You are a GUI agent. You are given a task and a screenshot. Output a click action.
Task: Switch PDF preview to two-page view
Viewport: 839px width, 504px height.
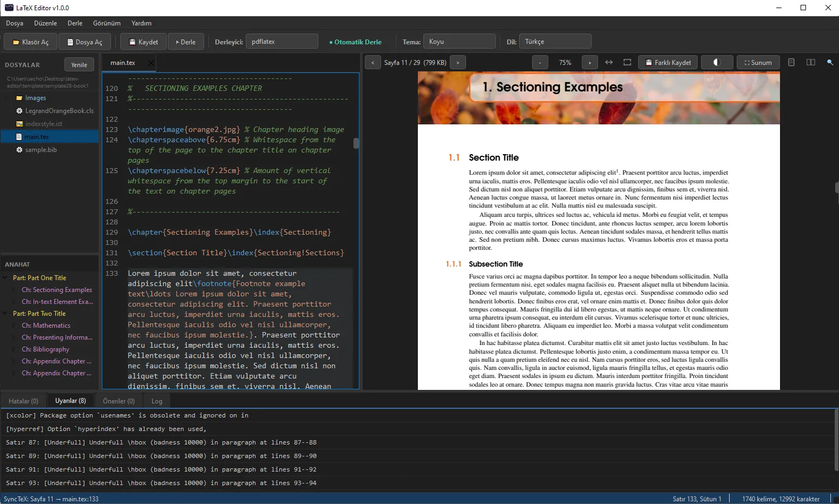(811, 62)
